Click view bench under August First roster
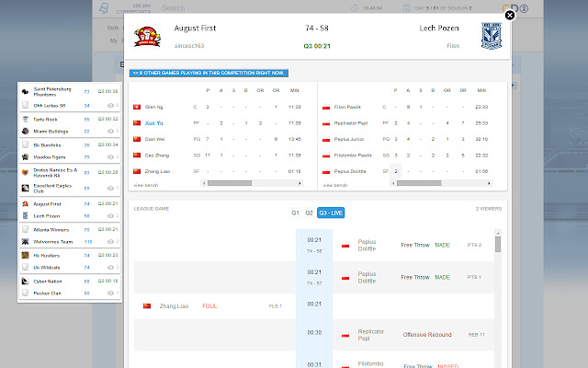The height and width of the screenshot is (368, 588). (146, 185)
